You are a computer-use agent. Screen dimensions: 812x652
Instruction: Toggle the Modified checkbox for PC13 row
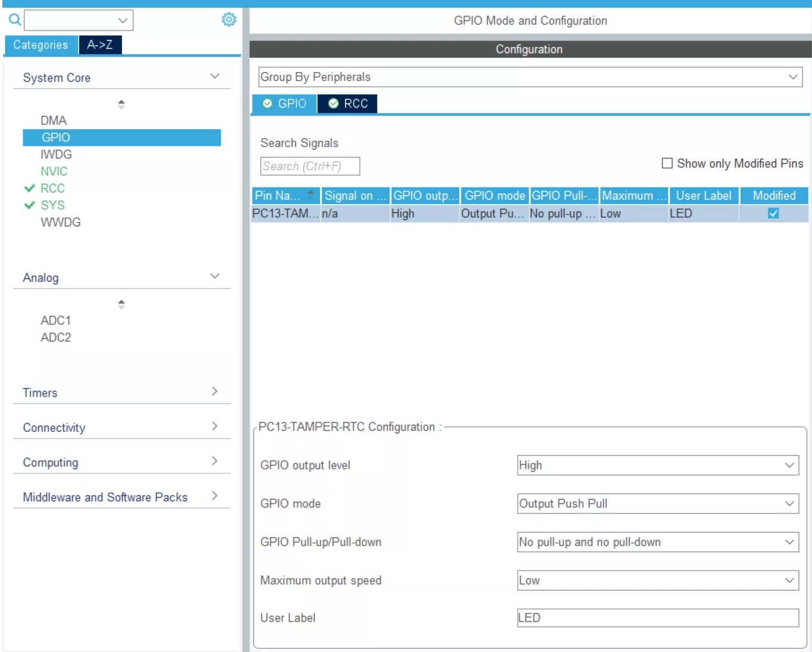pos(773,214)
